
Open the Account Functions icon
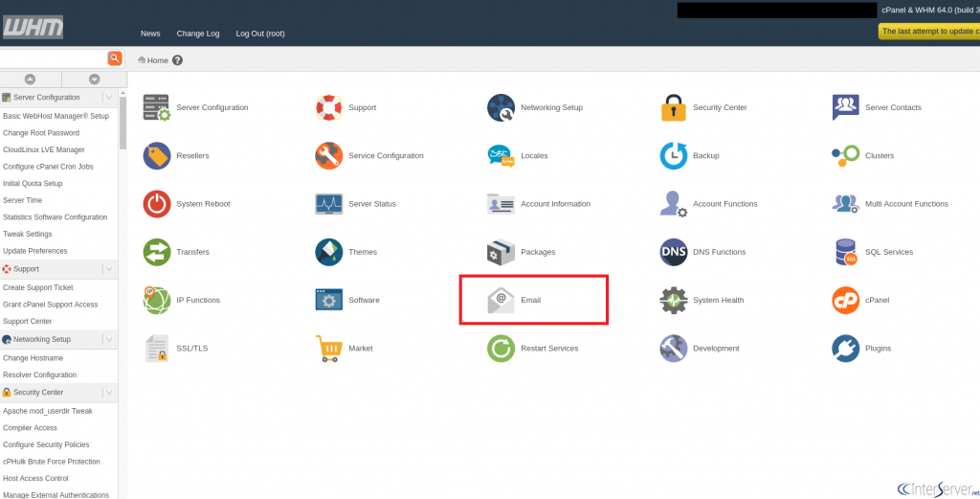coord(674,204)
